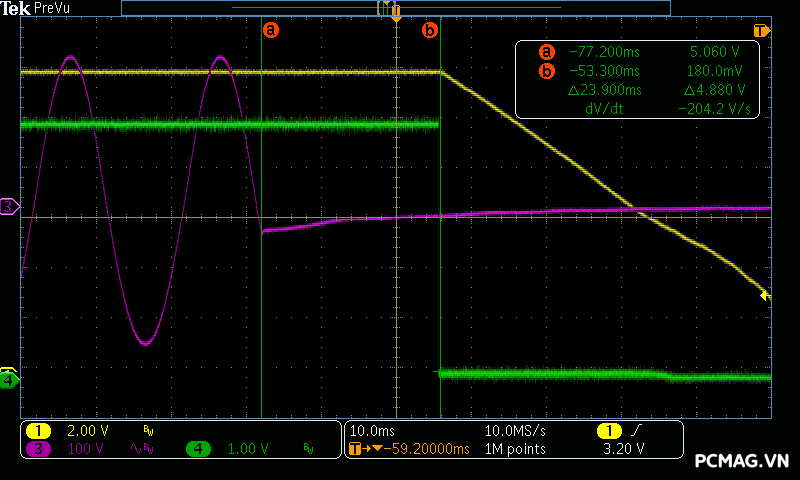The height and width of the screenshot is (480, 800).
Task: Click cursor a time readout -77.200ms
Action: [x=604, y=52]
